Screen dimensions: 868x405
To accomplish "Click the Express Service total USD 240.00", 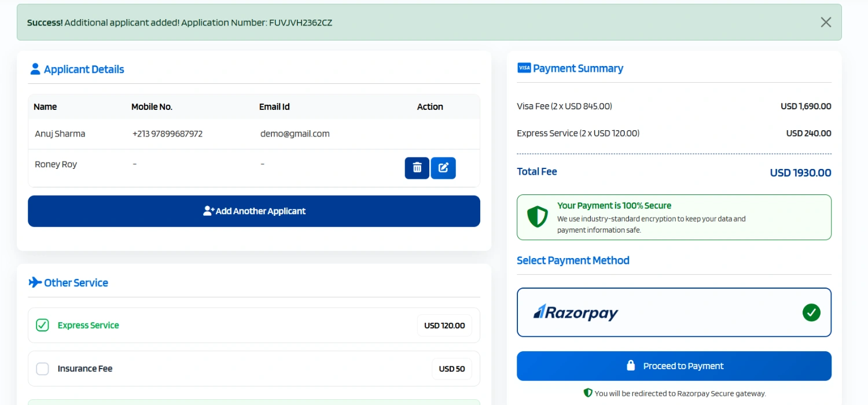I will point(809,133).
